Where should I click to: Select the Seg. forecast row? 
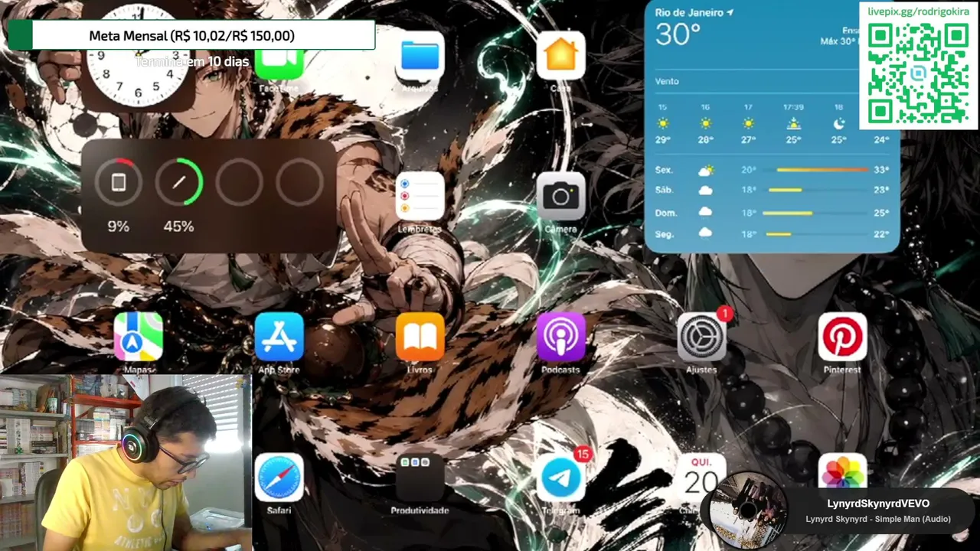pyautogui.click(x=772, y=234)
